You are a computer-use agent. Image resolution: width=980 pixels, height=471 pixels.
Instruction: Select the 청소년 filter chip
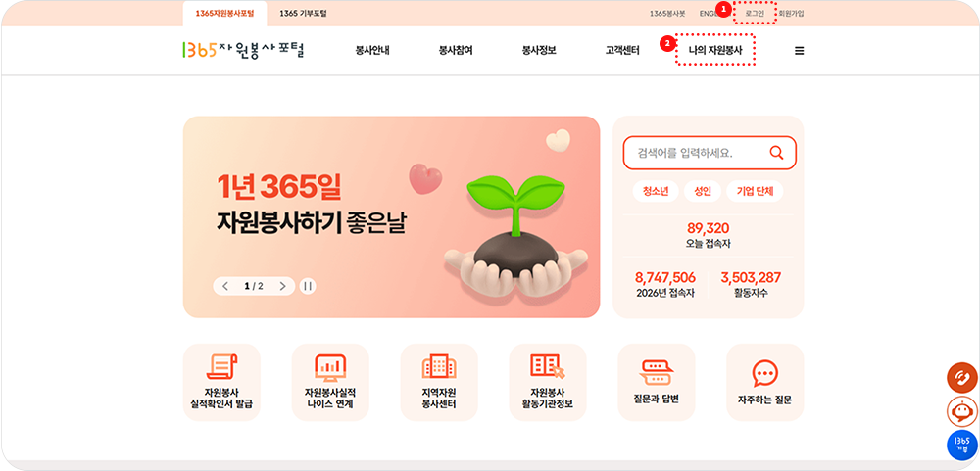(x=656, y=192)
